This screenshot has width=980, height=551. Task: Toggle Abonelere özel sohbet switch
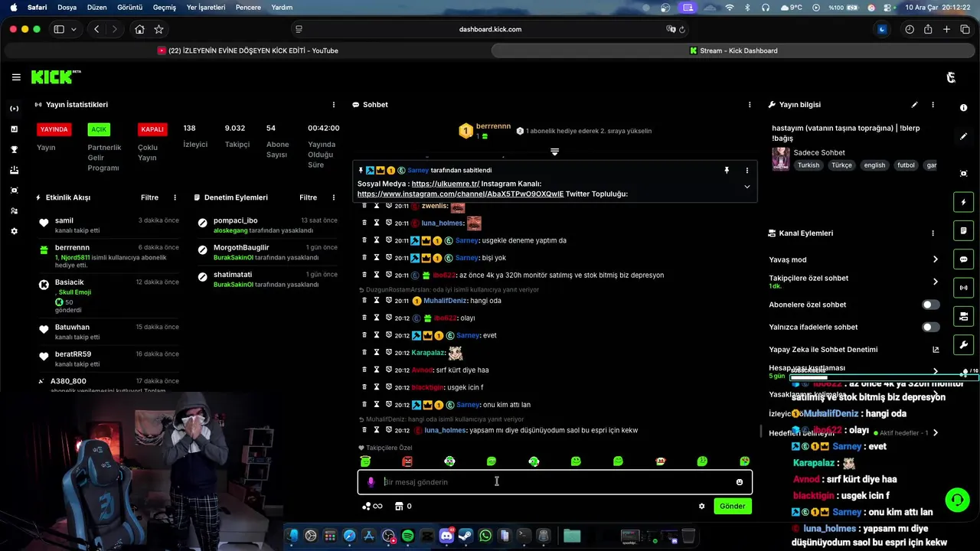point(930,305)
